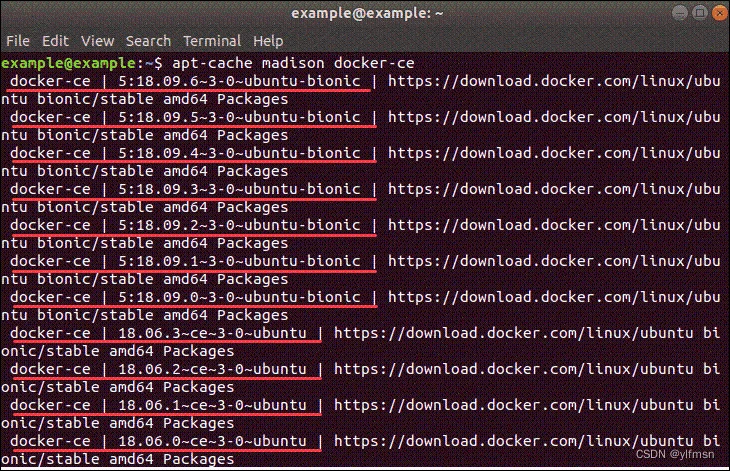
Task: Click version 5:18.09.6~3-0~ubuntu-bionic text
Action: [239, 81]
